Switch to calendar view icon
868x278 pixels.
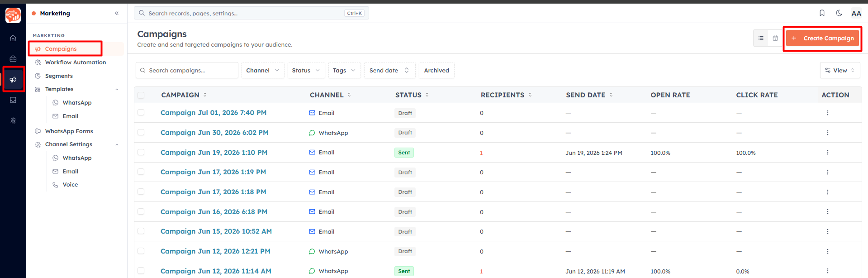click(775, 38)
